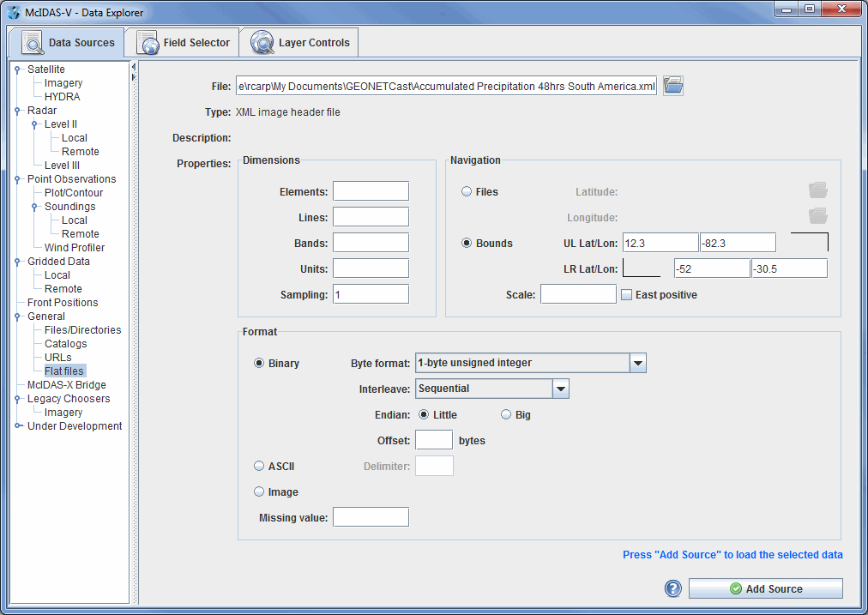Click the LR longitude field showing -30.5
868x615 pixels.
(x=789, y=268)
